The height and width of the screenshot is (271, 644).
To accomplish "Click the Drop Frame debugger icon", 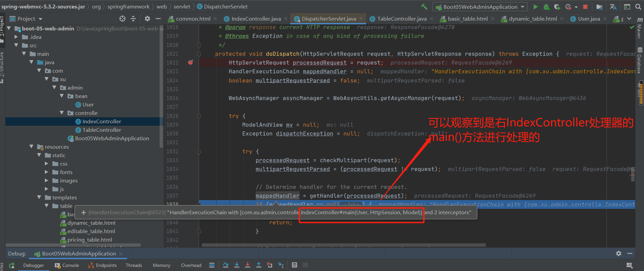I will click(270, 265).
